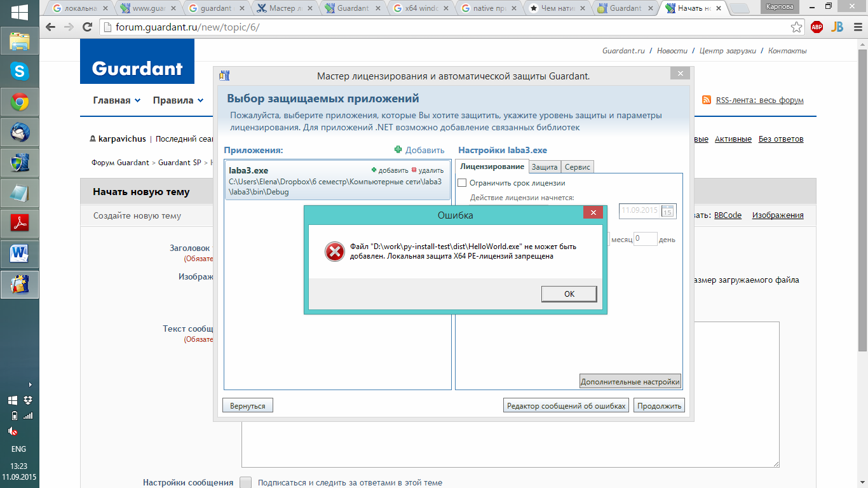Viewport: 868px width, 488px height.
Task: Tick the subscribe to topic replies checkbox
Action: (x=246, y=482)
